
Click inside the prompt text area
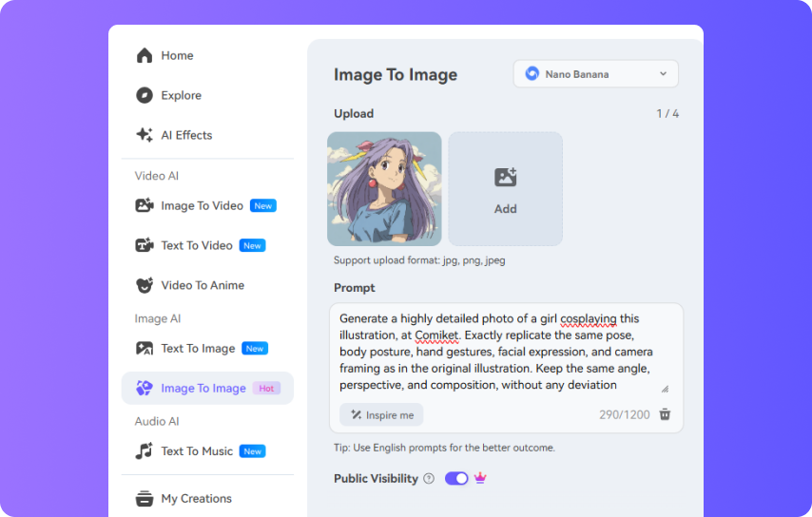pos(494,352)
